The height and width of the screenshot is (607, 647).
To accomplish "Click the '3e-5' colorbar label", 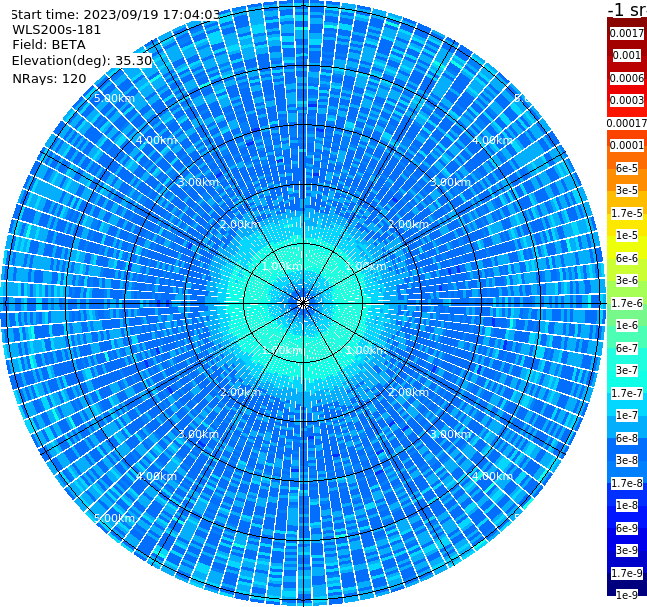I will pyautogui.click(x=627, y=190).
